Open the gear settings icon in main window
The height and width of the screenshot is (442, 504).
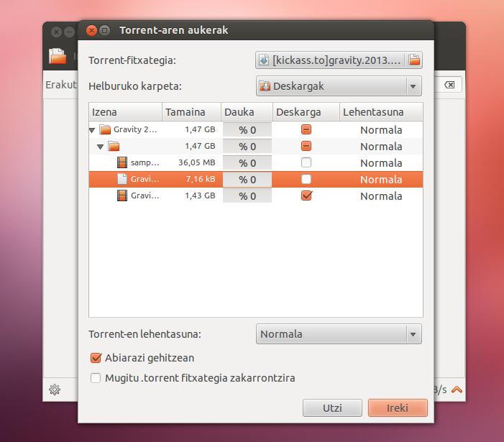click(55, 390)
